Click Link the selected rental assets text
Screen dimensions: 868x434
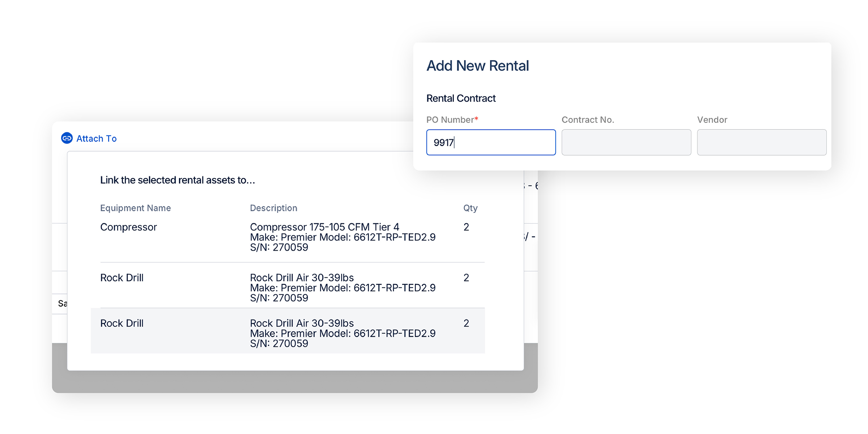coord(177,180)
